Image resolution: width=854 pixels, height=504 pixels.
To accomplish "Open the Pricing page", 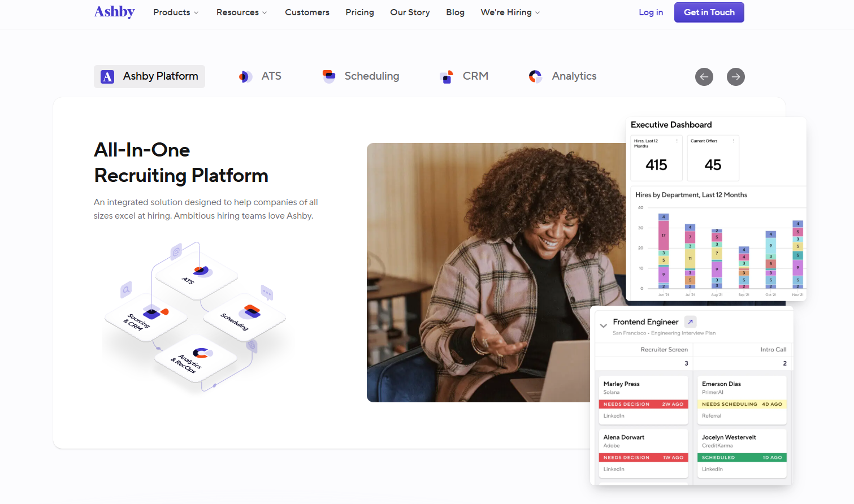I will point(360,12).
